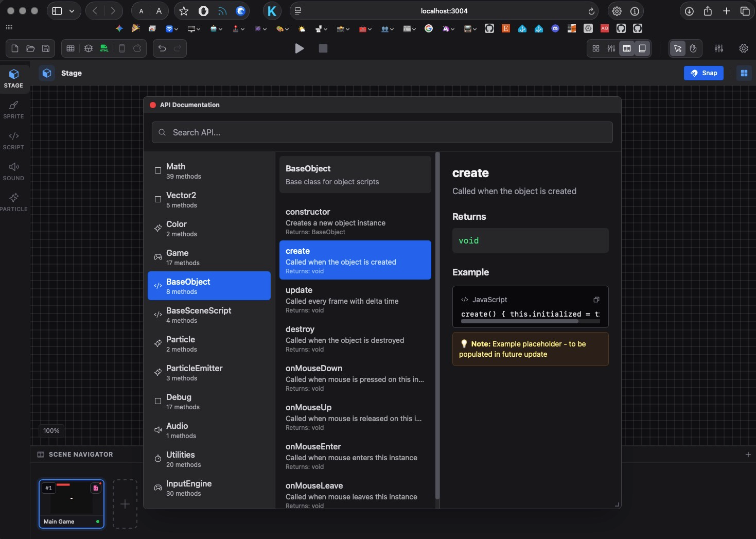
Task: Stop playback with the square stop button
Action: click(x=323, y=48)
